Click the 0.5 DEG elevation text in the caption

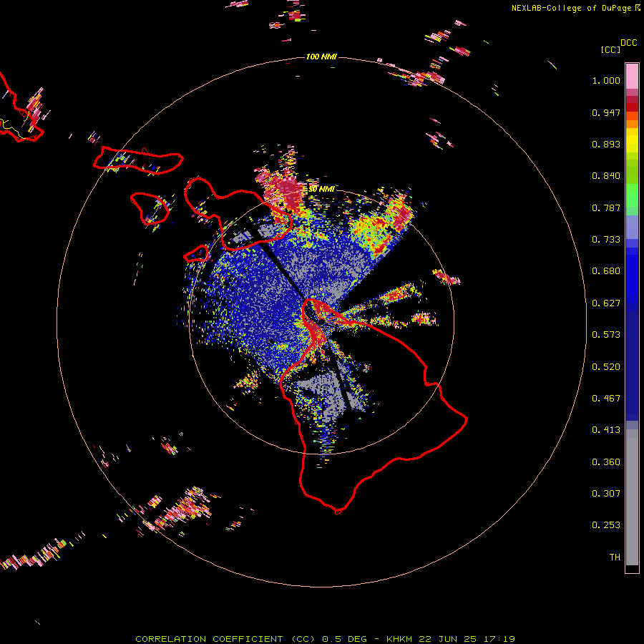344,639
